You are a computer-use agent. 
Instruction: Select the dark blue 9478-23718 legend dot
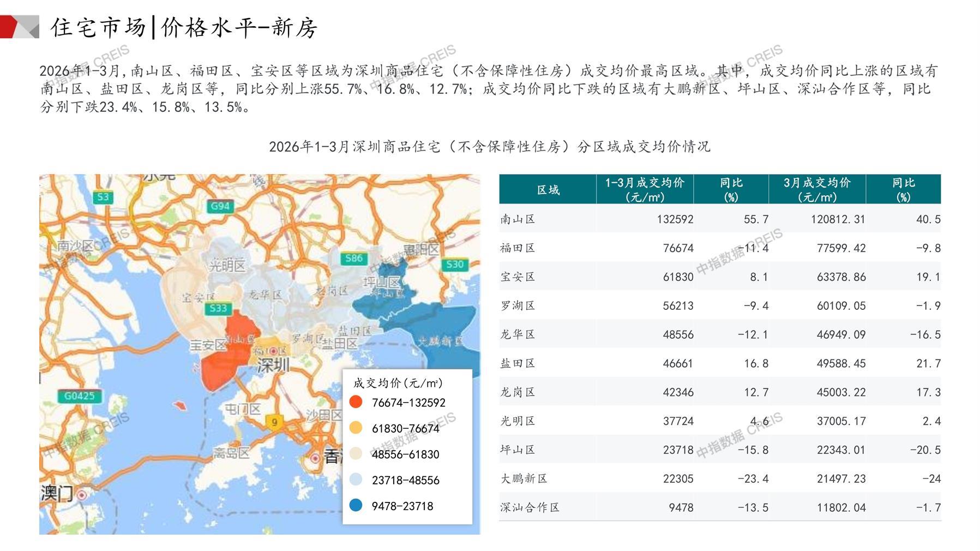pyautogui.click(x=356, y=506)
